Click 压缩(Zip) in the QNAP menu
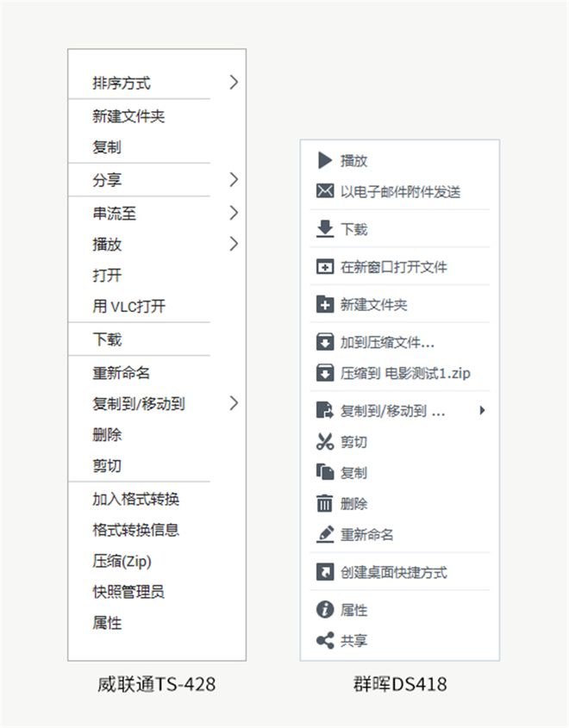This screenshot has height=728, width=569. click(122, 561)
